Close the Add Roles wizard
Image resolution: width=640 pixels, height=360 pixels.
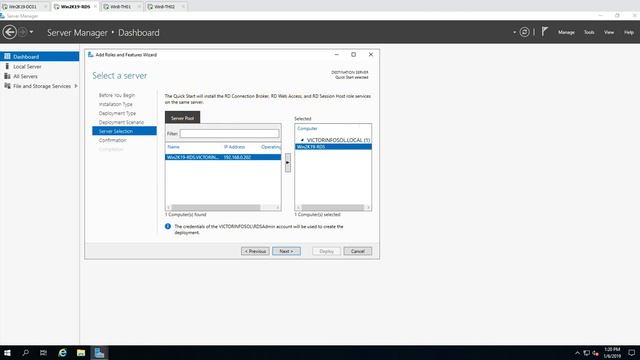[x=371, y=54]
